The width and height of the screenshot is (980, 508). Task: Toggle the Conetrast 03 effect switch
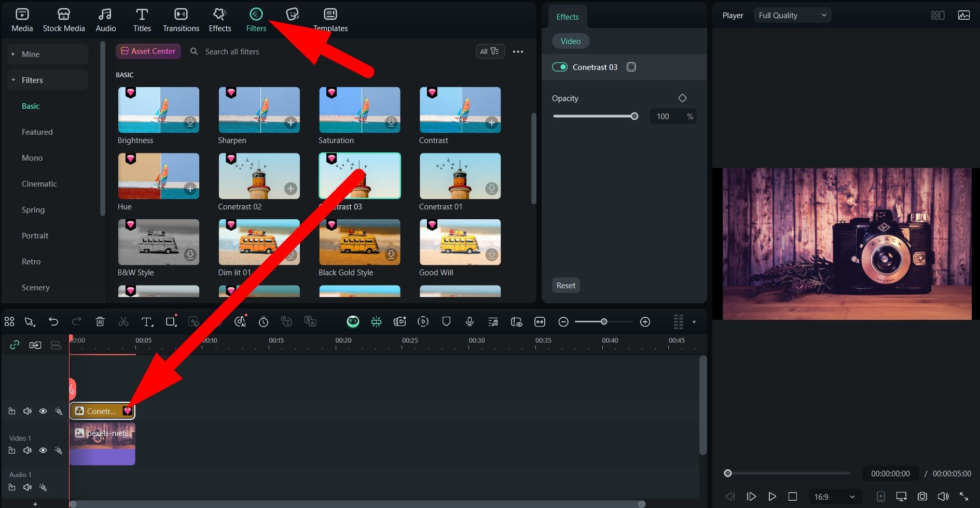(x=560, y=67)
